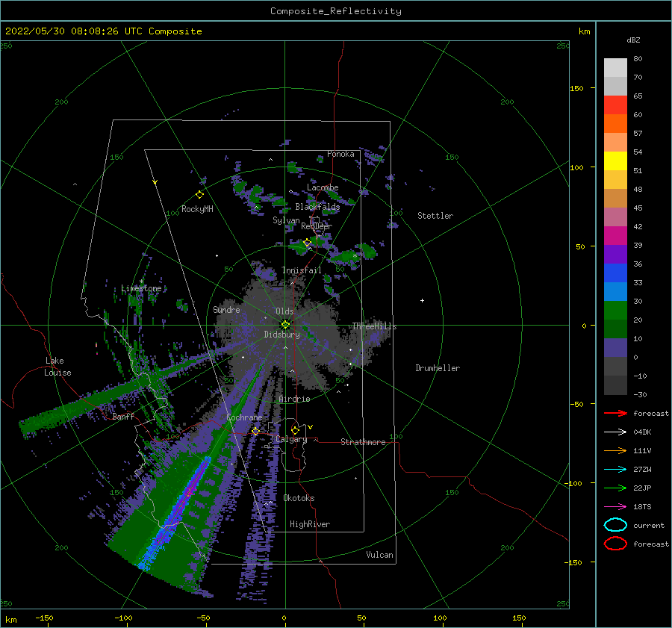Click the yellow diamond marker under Cochrane
Image resolution: width=672 pixels, height=628 pixels.
[255, 432]
